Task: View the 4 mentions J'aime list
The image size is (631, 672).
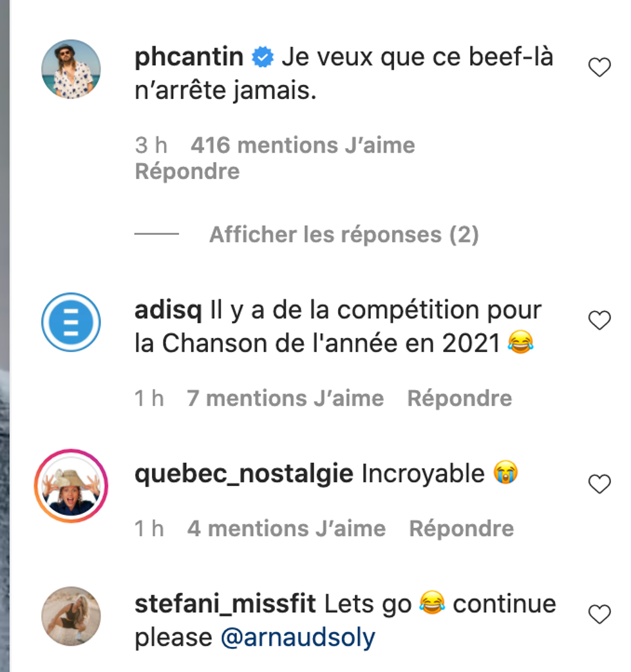Action: point(286,529)
